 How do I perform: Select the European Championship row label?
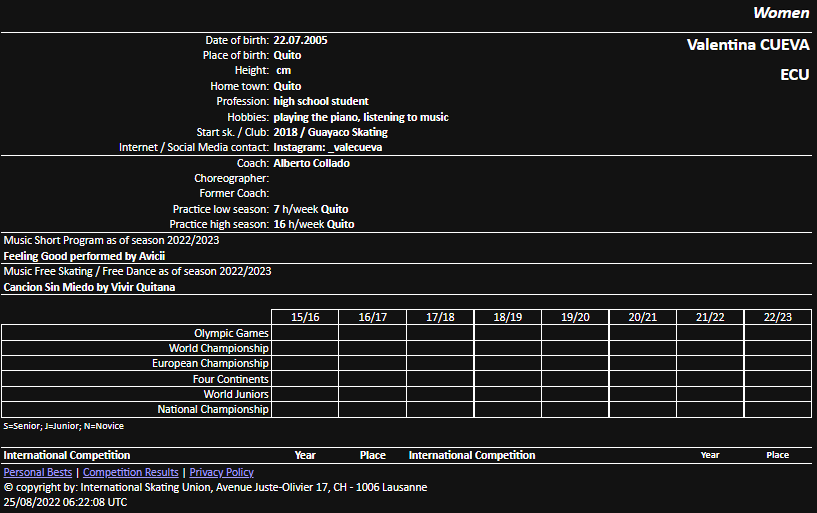click(x=210, y=364)
